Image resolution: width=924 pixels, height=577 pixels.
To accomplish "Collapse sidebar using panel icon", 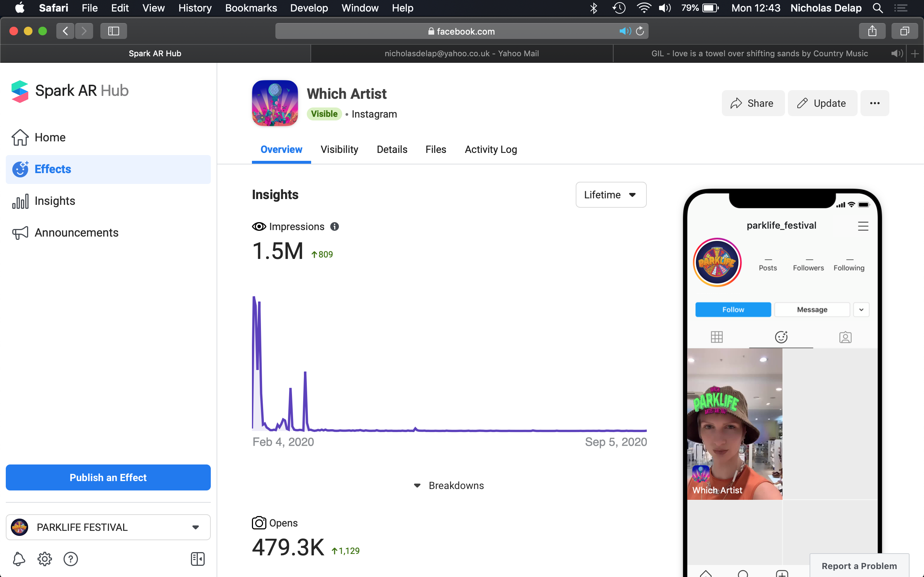I will [197, 559].
